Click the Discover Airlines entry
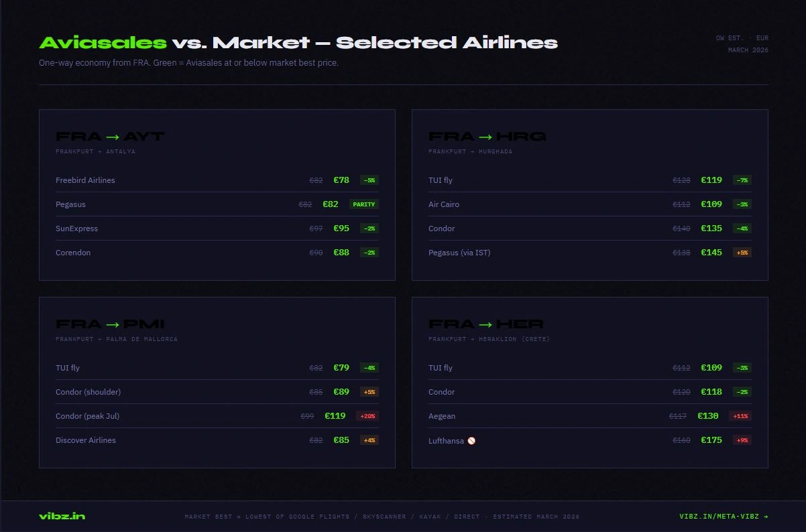The image size is (806, 532). click(86, 440)
